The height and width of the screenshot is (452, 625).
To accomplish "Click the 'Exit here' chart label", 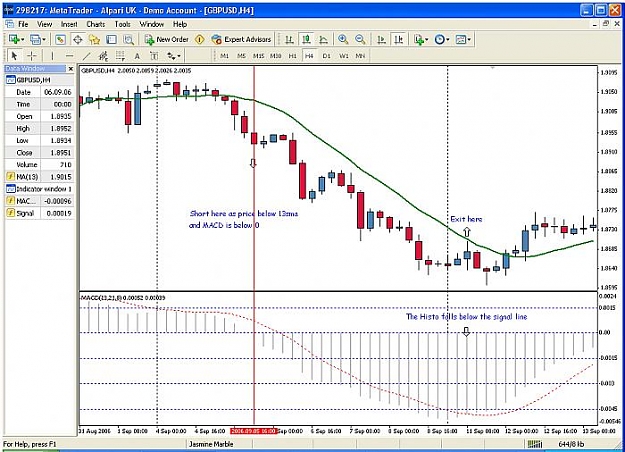I will point(466,219).
